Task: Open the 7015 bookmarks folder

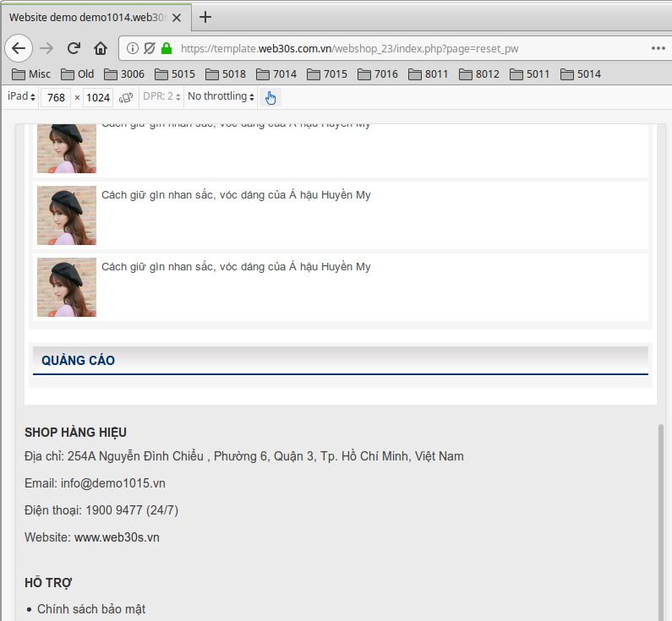Action: (x=327, y=74)
